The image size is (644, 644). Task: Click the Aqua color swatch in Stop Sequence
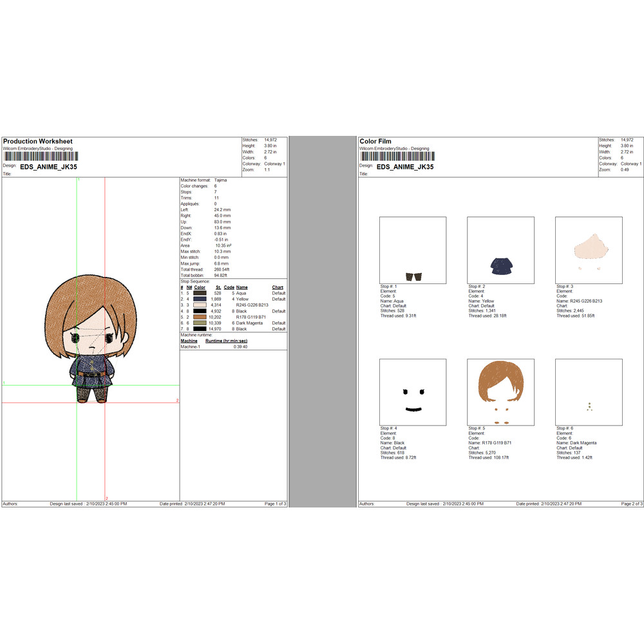200,293
